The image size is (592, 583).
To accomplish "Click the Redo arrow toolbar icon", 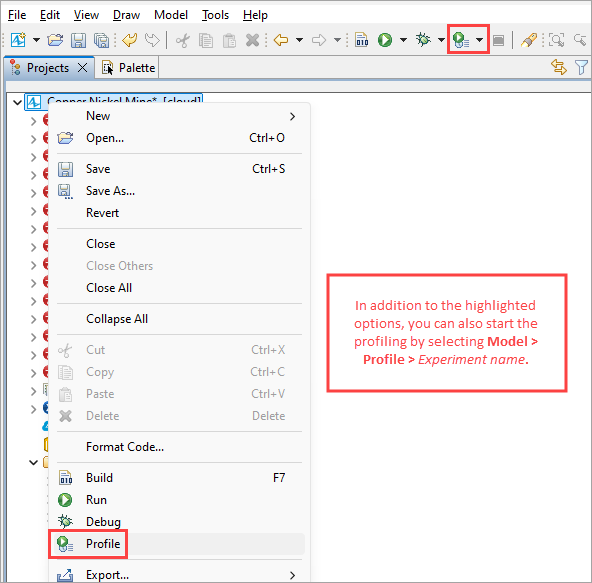I will click(x=153, y=40).
